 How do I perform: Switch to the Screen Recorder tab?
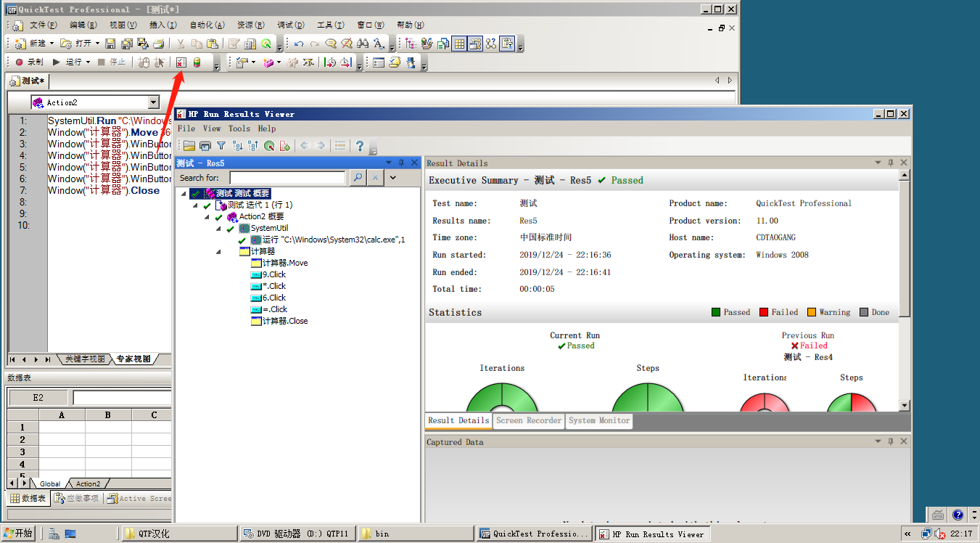tap(529, 420)
